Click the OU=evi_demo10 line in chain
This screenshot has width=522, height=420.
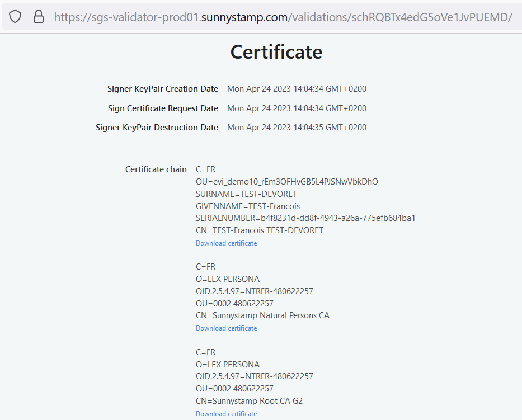pyautogui.click(x=286, y=182)
